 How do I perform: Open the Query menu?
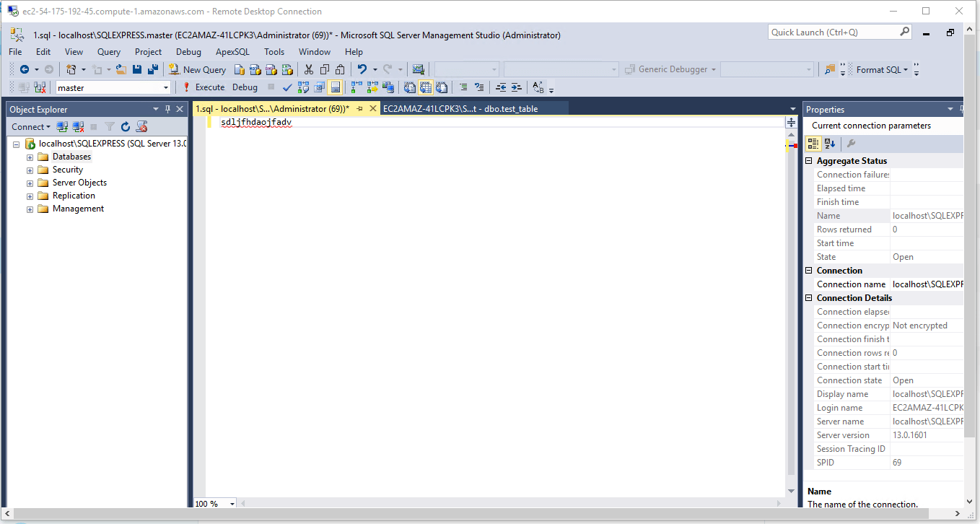[108, 51]
